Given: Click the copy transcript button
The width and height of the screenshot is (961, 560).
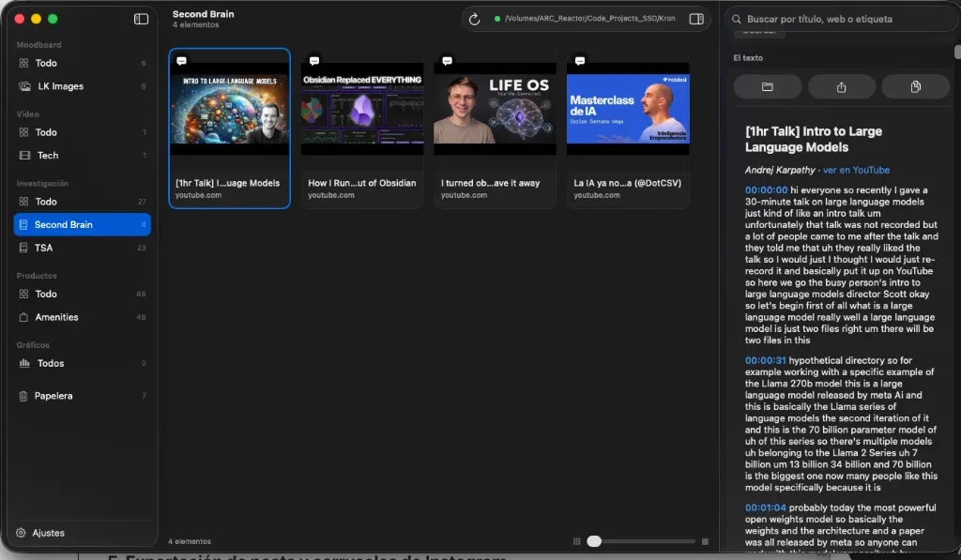Looking at the screenshot, I should 916,87.
